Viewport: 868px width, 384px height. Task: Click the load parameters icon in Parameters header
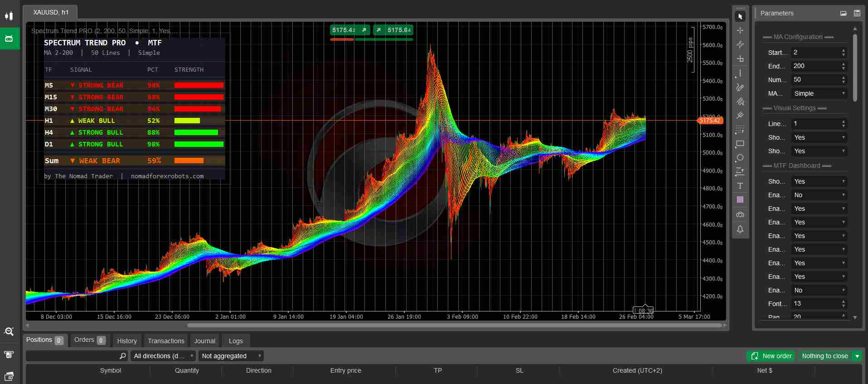[x=843, y=13]
